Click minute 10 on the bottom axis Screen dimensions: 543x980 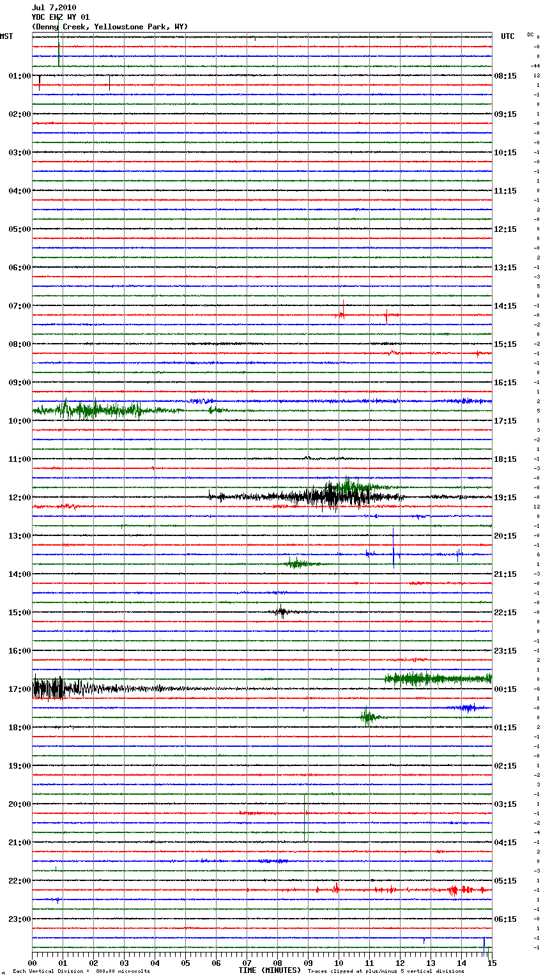(339, 962)
